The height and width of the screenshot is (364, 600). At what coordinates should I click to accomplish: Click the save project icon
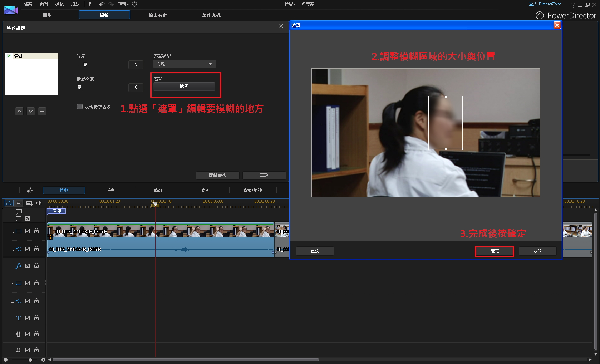point(92,4)
